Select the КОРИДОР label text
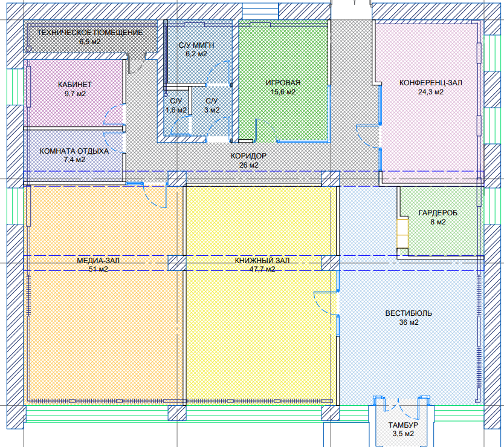 pos(248,156)
